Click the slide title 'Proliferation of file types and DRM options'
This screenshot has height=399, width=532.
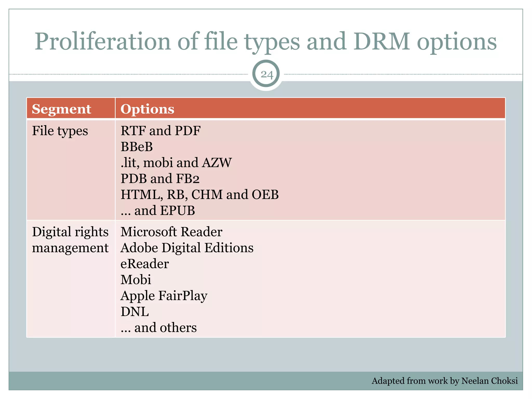[x=266, y=42]
